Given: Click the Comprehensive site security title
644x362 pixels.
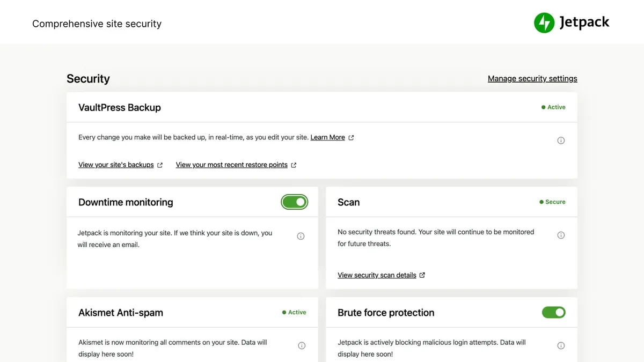Looking at the screenshot, I should pos(97,24).
